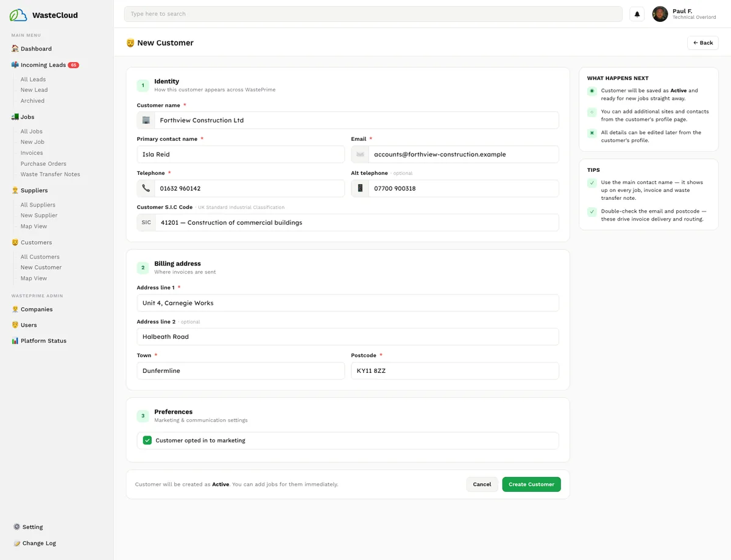This screenshot has width=731, height=560.
Task: Click Create Customer button
Action: tap(531, 485)
